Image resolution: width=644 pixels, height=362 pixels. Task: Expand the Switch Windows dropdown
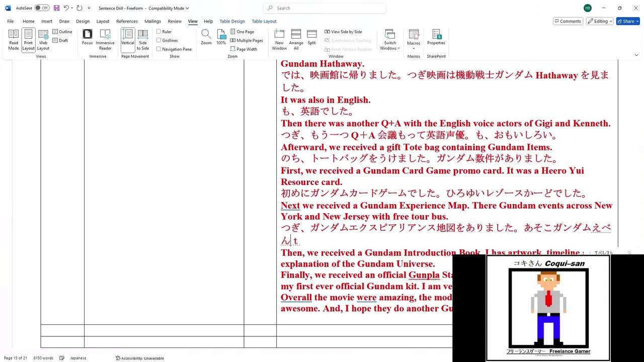click(390, 40)
